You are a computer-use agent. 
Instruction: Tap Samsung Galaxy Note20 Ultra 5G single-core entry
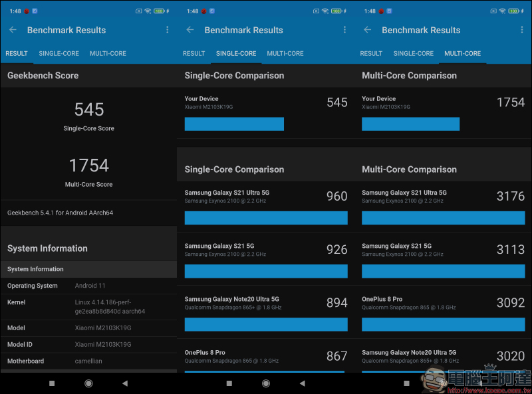pos(266,312)
